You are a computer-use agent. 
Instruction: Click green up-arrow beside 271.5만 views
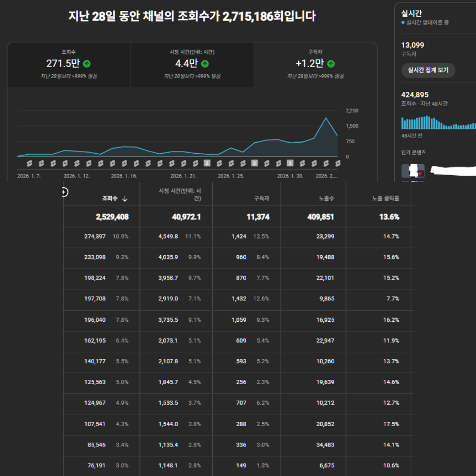click(x=87, y=64)
